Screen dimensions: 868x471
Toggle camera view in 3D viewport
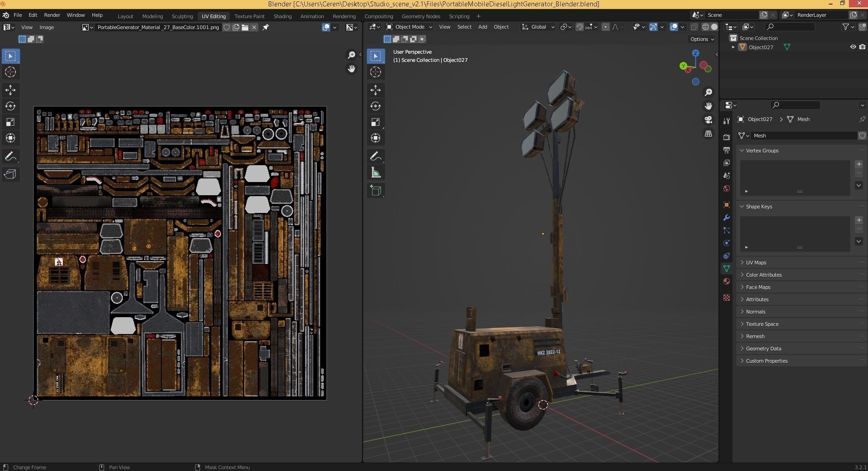pos(708,120)
